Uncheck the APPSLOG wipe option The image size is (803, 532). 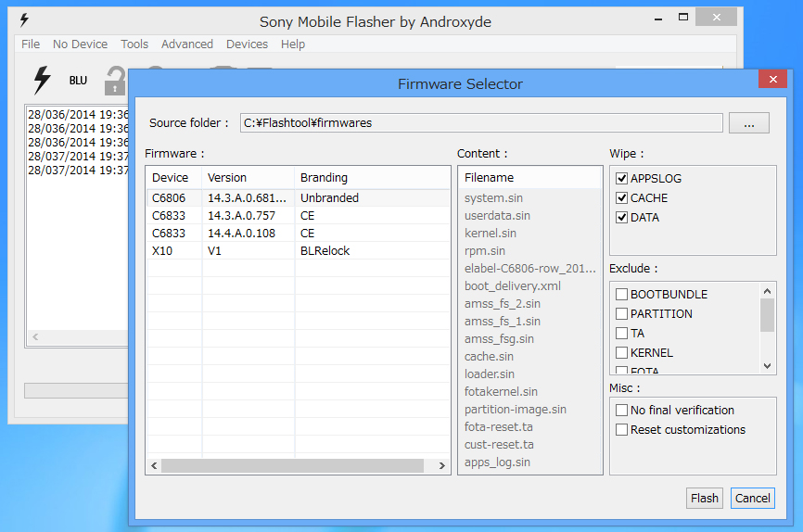tap(622, 179)
